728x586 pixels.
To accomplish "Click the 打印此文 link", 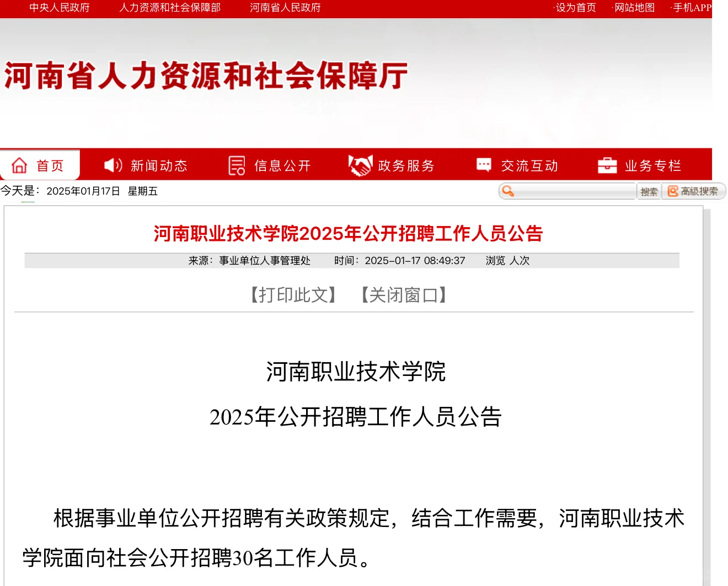I will click(293, 295).
